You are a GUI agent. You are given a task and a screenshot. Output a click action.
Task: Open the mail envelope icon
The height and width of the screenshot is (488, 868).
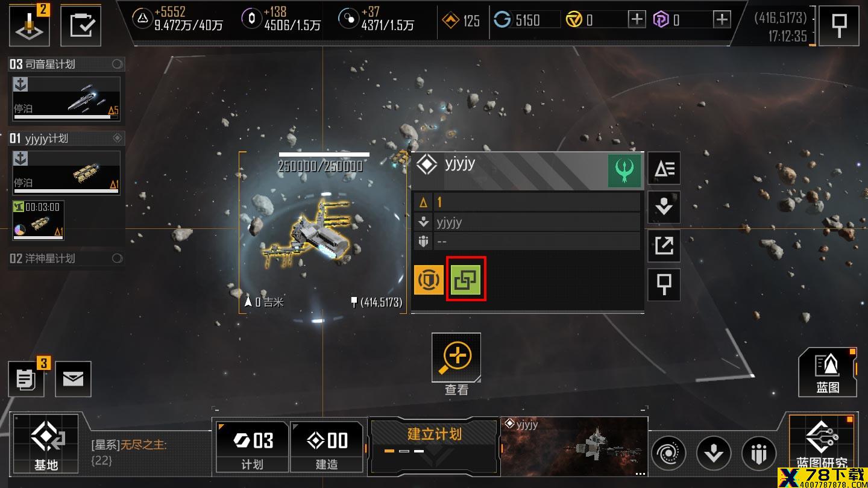coord(73,378)
